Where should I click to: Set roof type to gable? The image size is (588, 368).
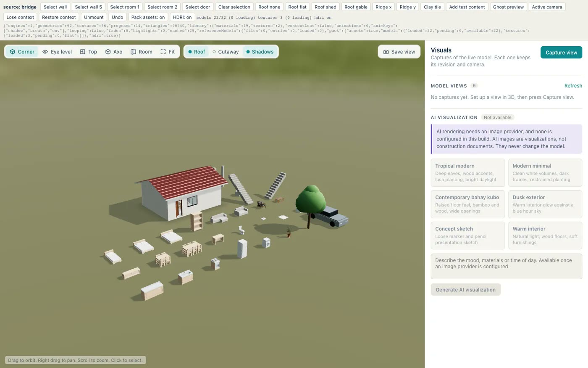[356, 7]
